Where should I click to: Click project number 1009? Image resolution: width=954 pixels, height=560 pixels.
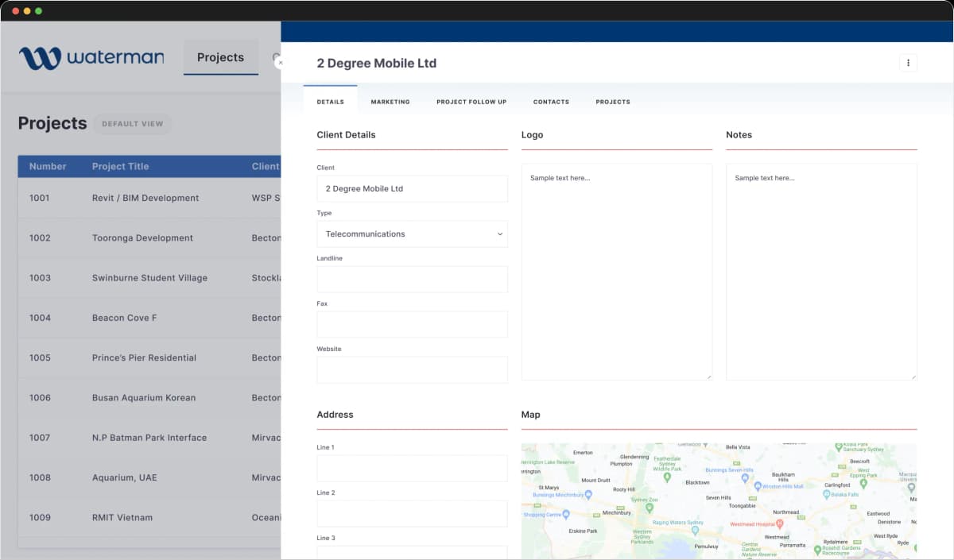[40, 517]
